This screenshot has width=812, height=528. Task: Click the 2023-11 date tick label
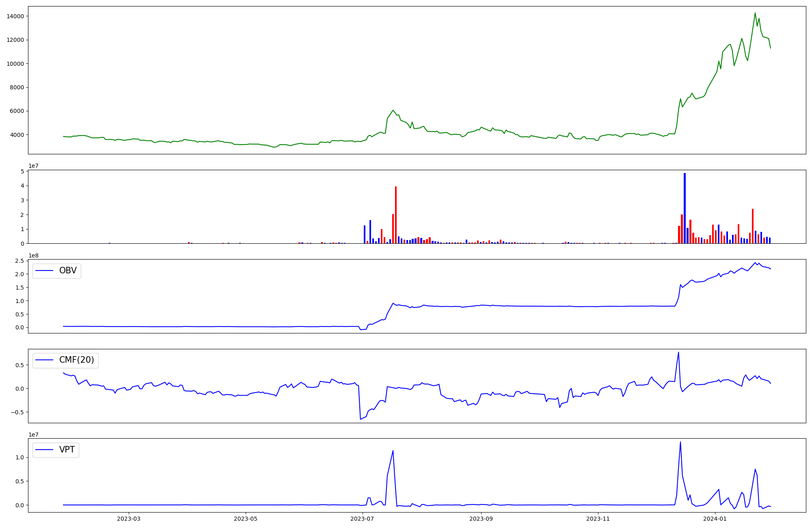click(598, 518)
